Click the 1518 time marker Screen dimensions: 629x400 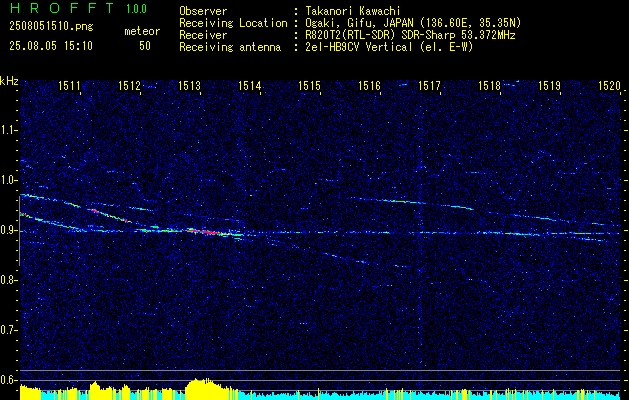point(489,85)
